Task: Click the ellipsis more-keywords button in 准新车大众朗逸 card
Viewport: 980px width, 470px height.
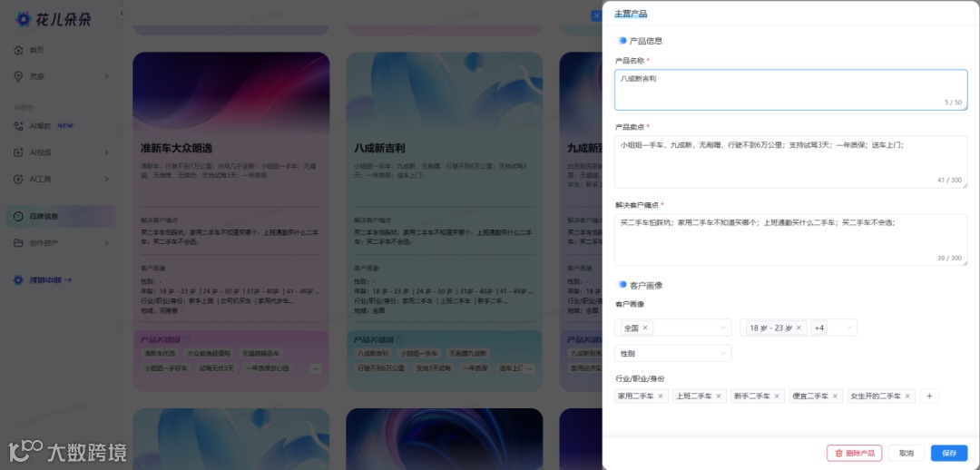Action: [x=315, y=368]
